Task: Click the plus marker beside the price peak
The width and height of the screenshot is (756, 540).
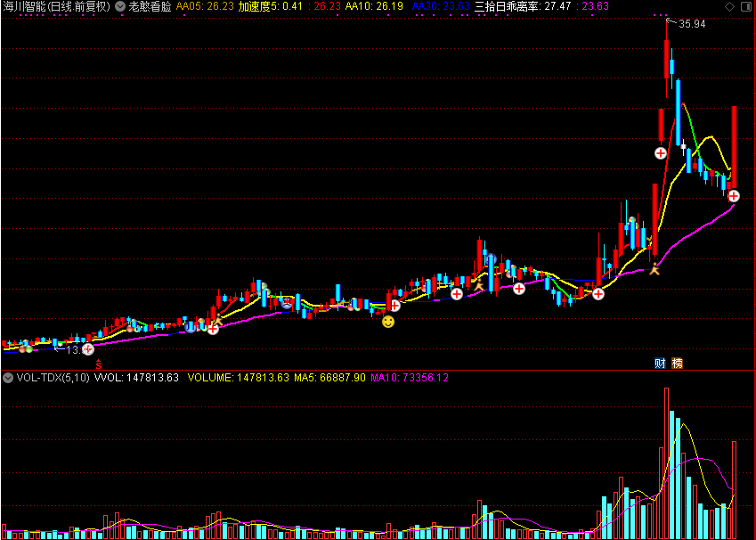Action: pos(661,153)
